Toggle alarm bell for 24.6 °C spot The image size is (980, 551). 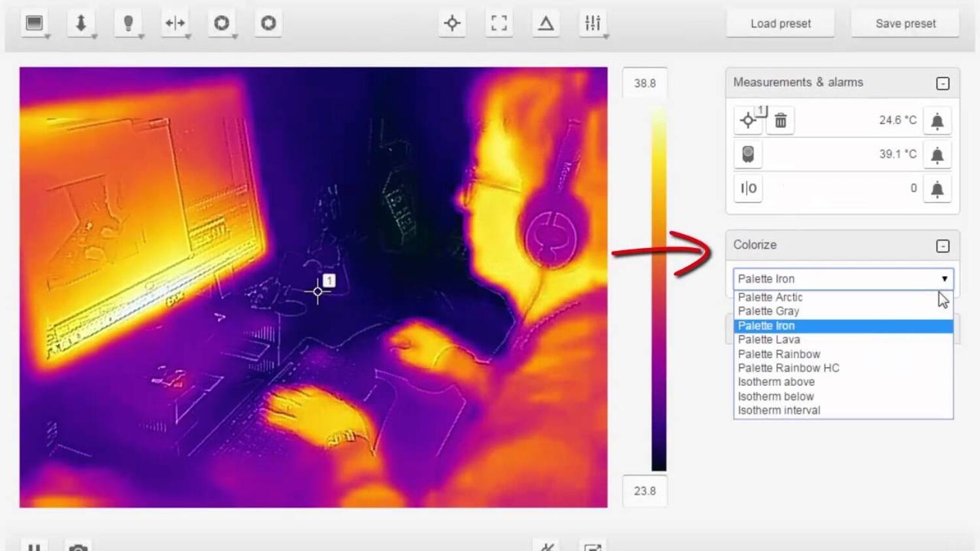(937, 121)
